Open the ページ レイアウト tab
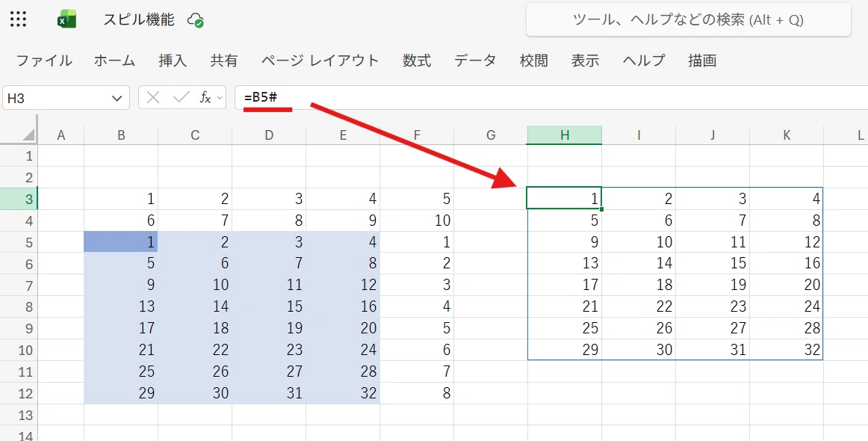Viewport: 868px width, 441px height. [320, 61]
